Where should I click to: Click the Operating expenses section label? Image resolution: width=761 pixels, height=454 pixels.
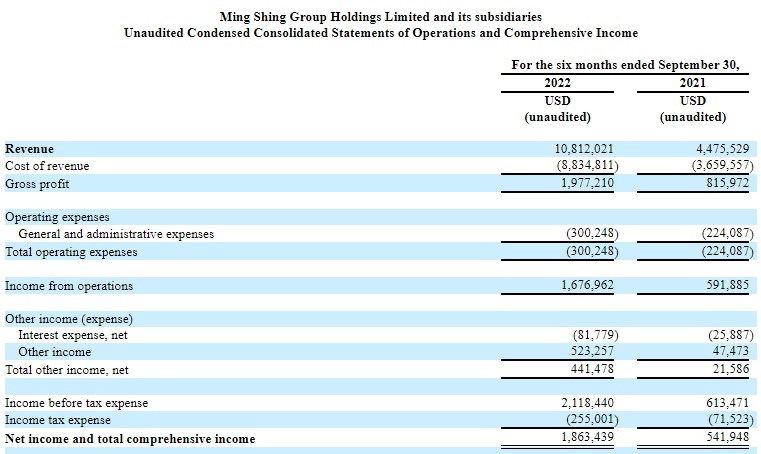coord(57,217)
